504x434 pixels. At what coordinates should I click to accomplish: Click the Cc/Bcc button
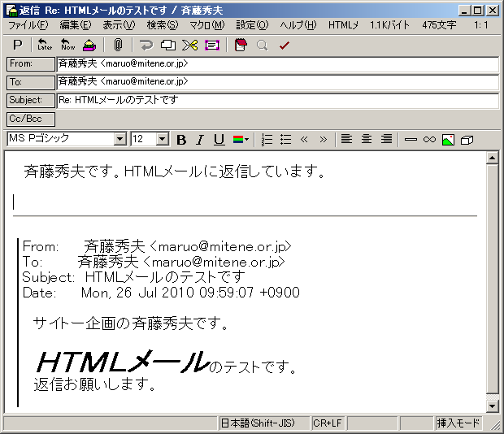[31, 119]
